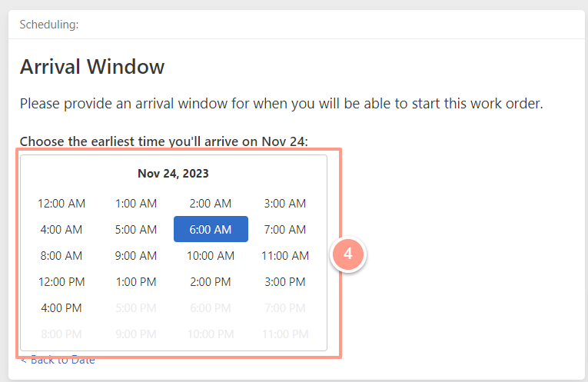The height and width of the screenshot is (382, 588).
Task: Select 12:00 PM time slot
Action: coord(61,281)
